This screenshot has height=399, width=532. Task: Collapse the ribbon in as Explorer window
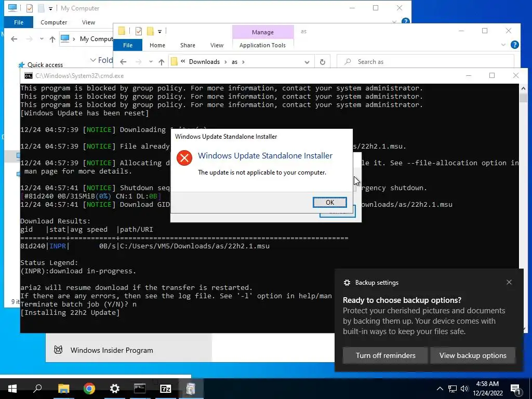click(503, 45)
